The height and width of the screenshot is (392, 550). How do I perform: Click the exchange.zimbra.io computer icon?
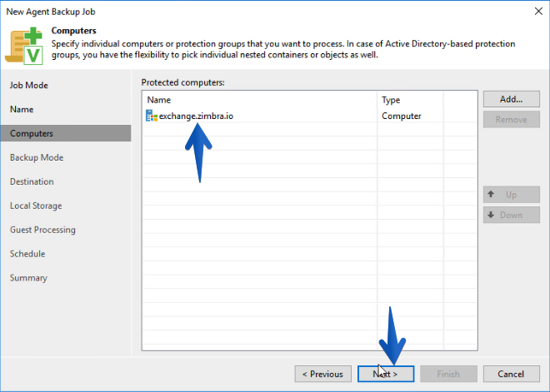[152, 116]
